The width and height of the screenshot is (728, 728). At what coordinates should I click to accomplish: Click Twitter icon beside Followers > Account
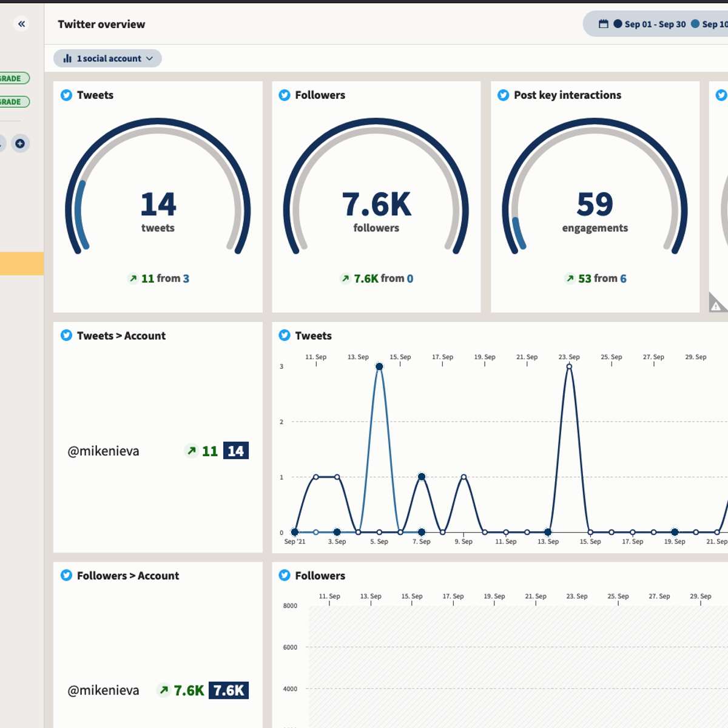pyautogui.click(x=66, y=575)
